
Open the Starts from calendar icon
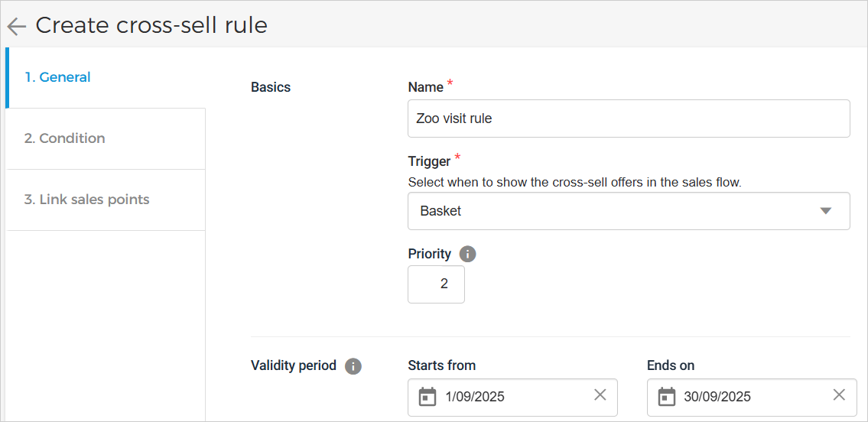[427, 397]
